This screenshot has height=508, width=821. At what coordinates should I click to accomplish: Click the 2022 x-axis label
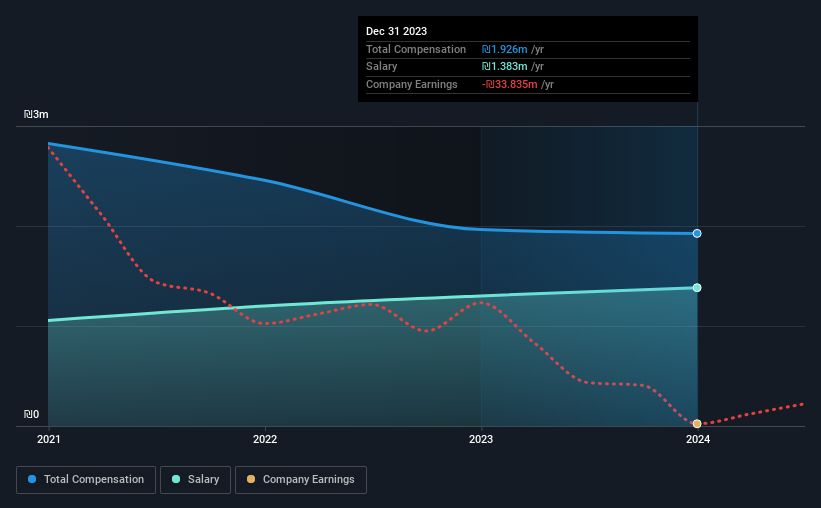point(265,439)
